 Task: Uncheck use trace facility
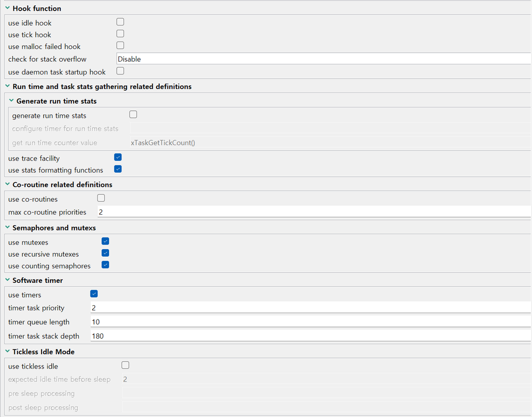pyautogui.click(x=118, y=157)
